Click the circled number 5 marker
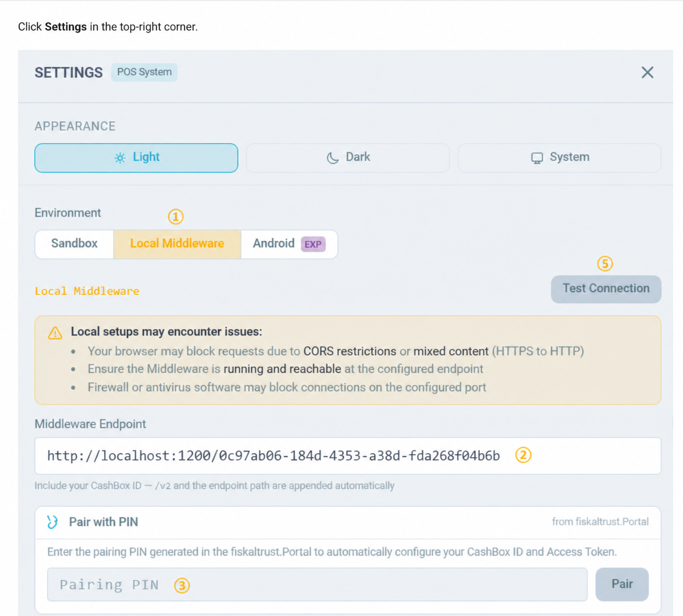The height and width of the screenshot is (616, 683). pos(605,264)
